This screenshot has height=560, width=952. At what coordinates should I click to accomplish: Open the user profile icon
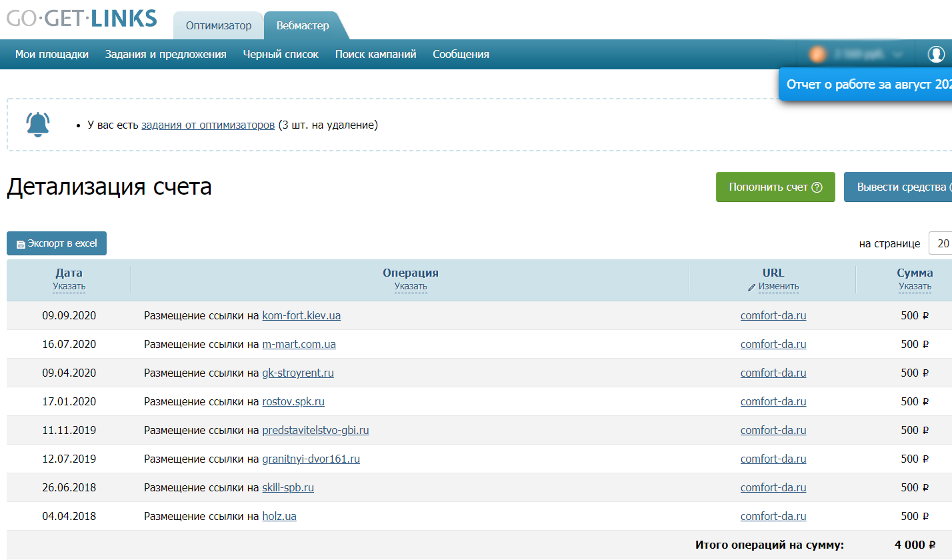pos(936,54)
